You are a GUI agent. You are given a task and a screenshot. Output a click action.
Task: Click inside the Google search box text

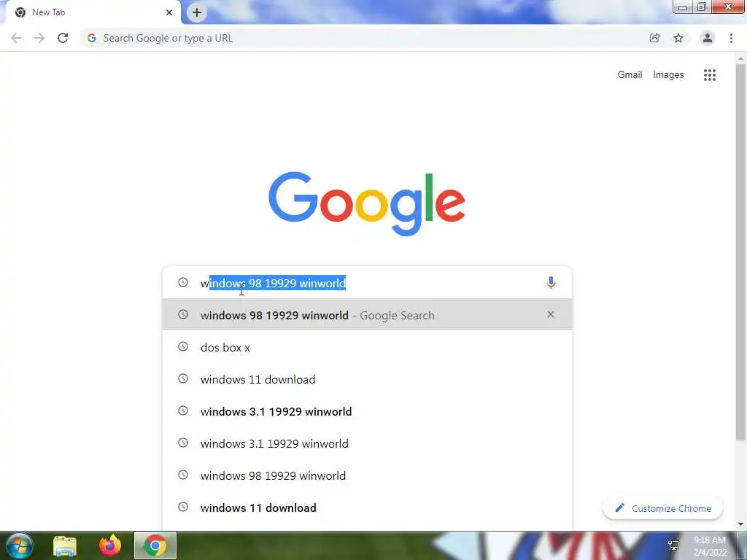pyautogui.click(x=273, y=283)
